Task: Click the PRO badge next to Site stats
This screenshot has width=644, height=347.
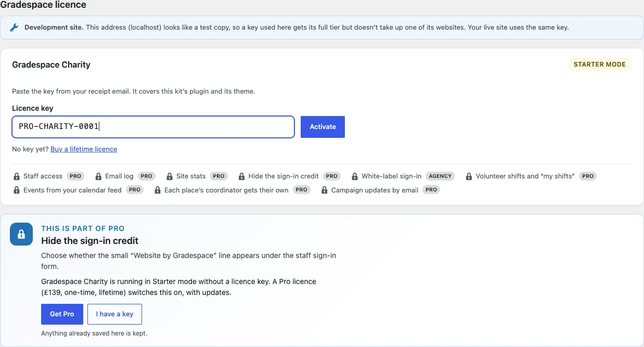Action: pos(219,176)
